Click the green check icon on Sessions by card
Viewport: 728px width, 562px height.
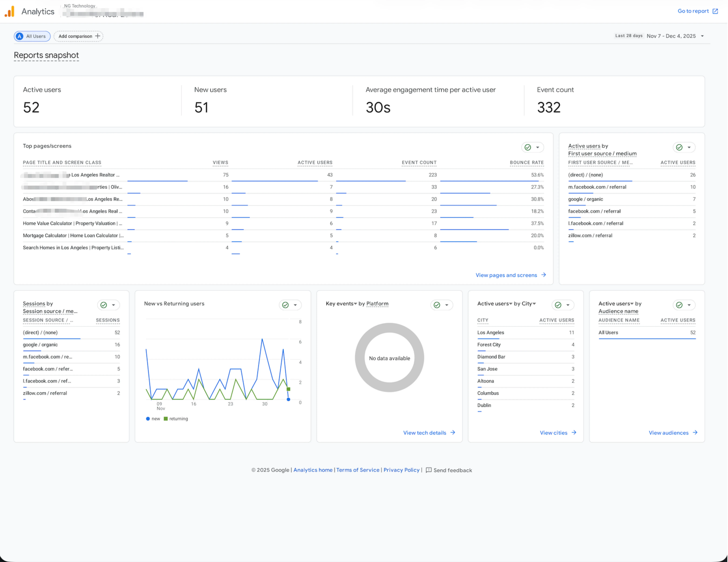pyautogui.click(x=104, y=305)
